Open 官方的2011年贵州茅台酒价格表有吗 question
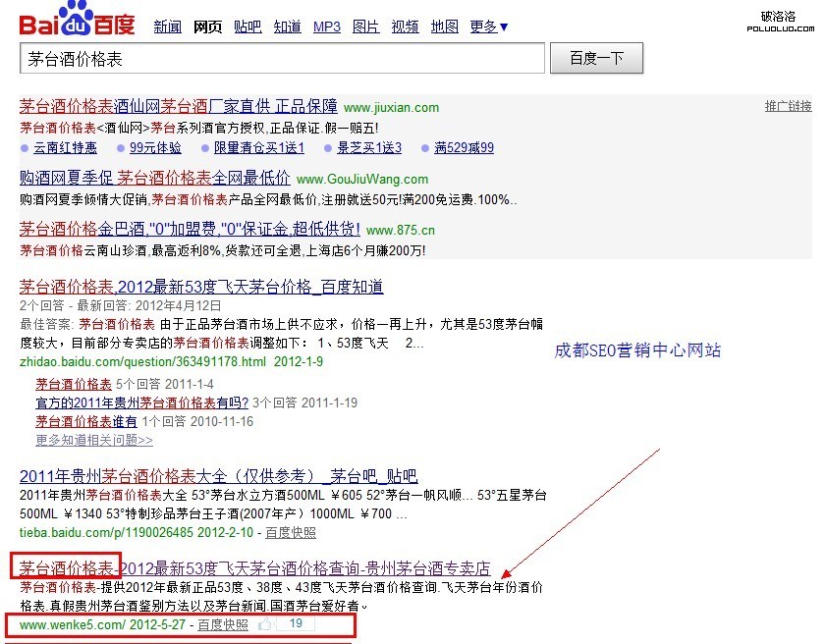Viewport: 825px width, 644px height. click(x=142, y=402)
